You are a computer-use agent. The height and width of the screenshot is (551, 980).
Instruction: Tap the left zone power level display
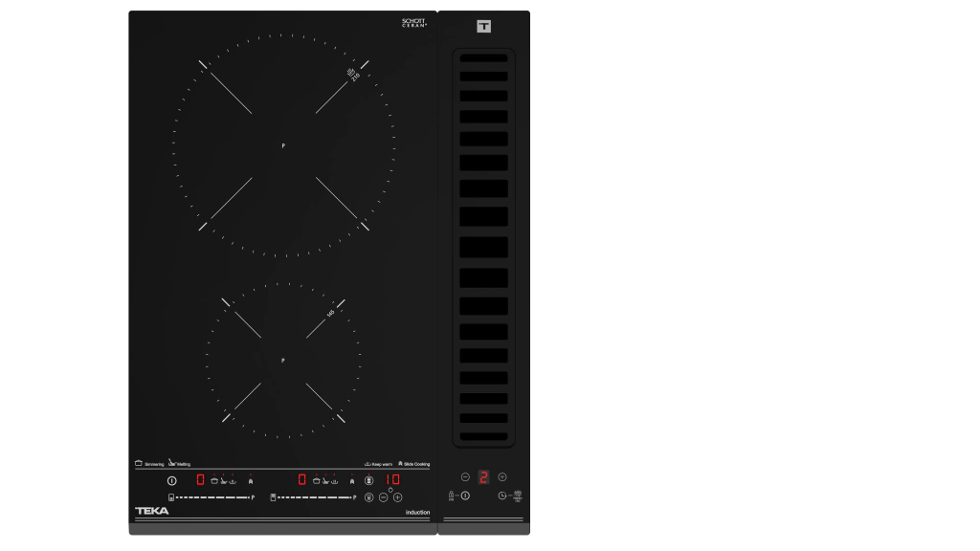click(200, 479)
